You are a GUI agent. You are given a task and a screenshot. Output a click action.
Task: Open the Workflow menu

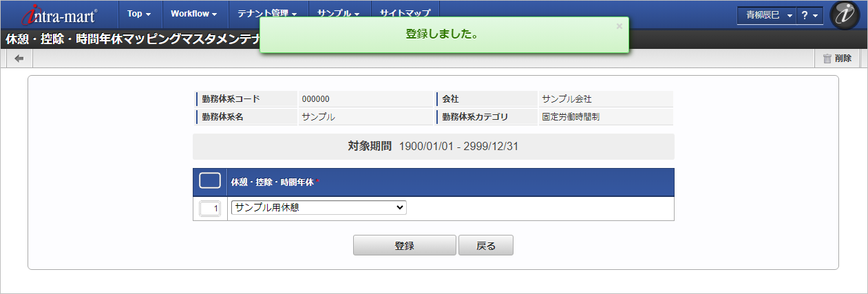(x=194, y=14)
